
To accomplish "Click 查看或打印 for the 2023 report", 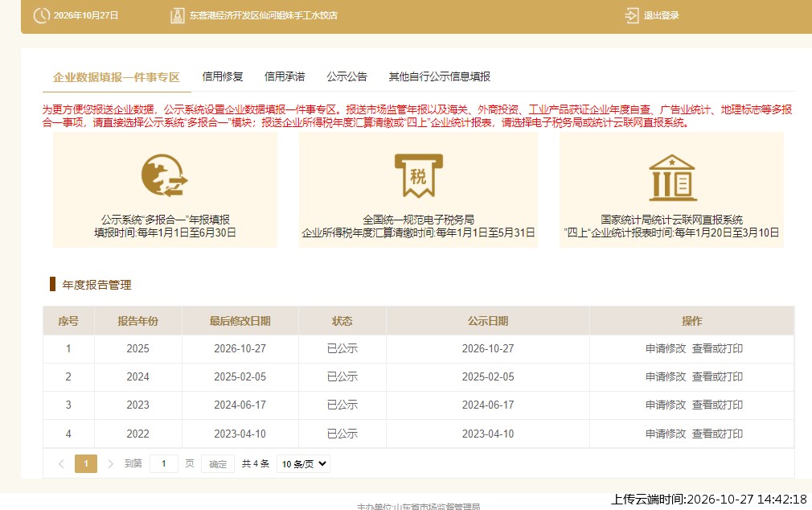I will pos(717,405).
